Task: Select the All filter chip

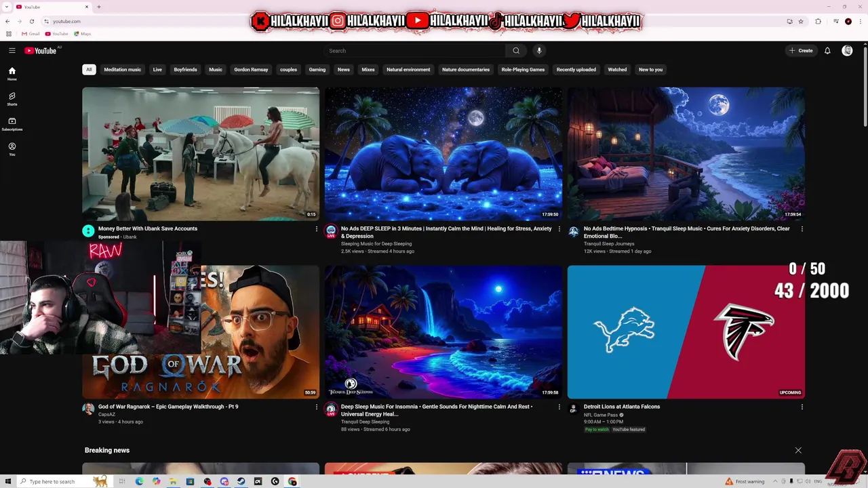Action: click(89, 69)
